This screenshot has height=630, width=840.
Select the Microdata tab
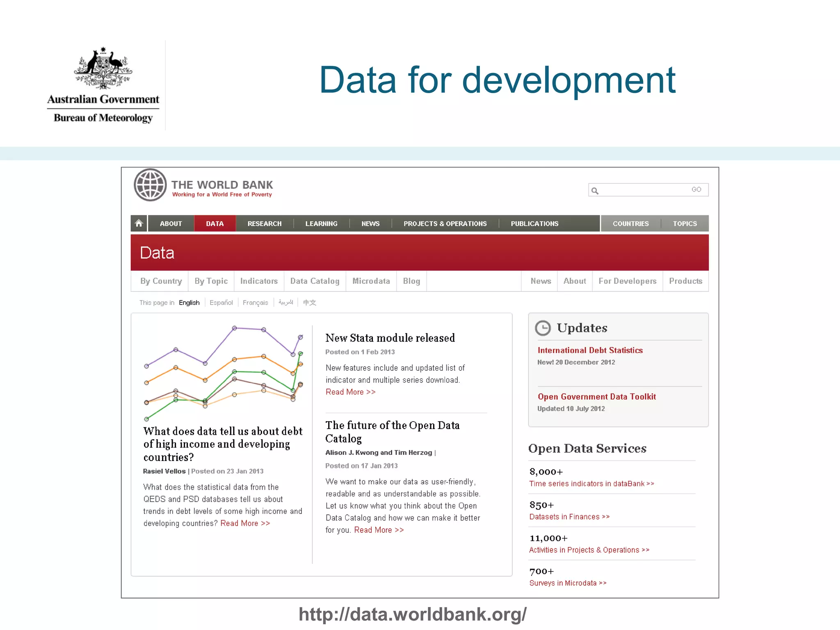[x=371, y=281]
